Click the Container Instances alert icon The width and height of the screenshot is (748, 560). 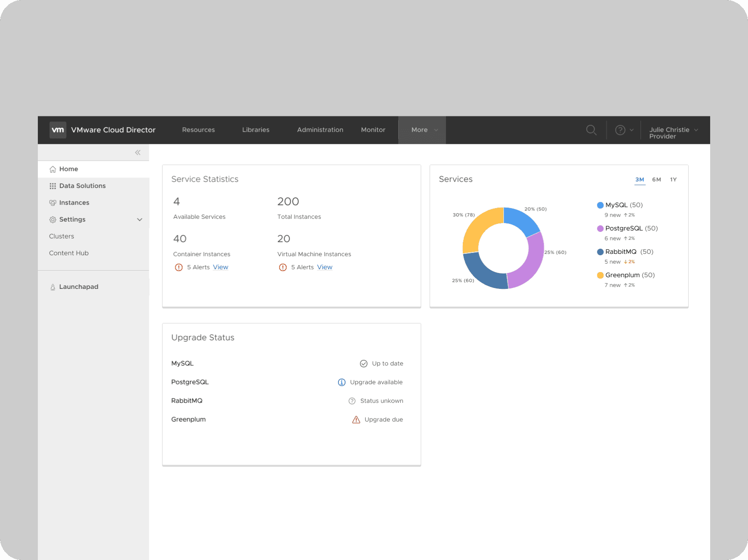coord(179,267)
